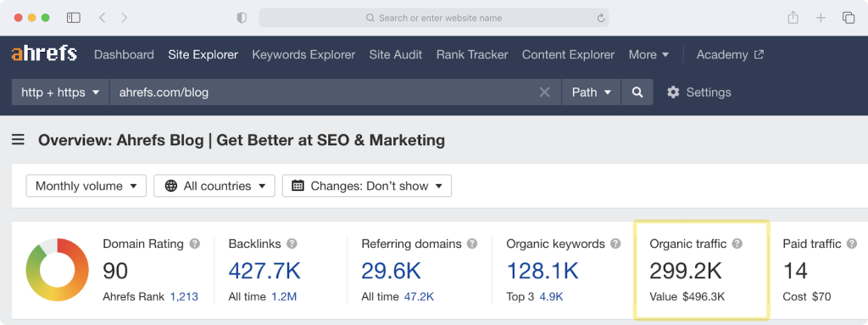This screenshot has height=325, width=868.
Task: Click the privacy shield icon
Action: pyautogui.click(x=242, y=18)
